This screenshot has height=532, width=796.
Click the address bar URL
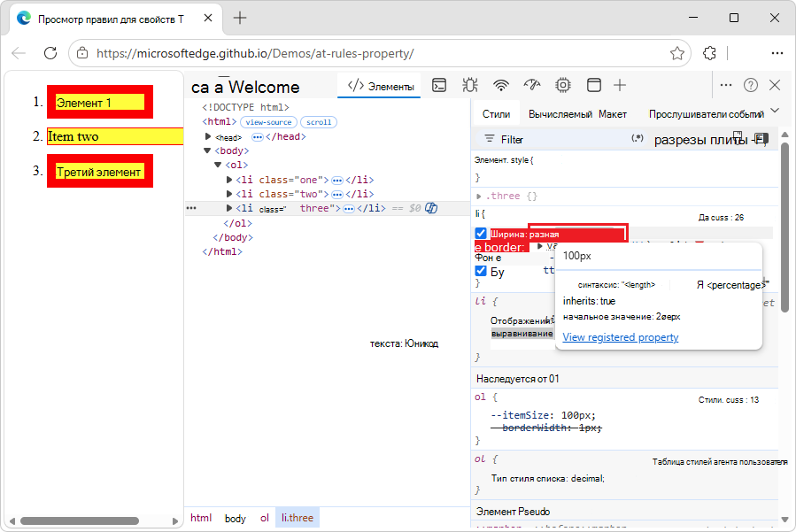pos(255,53)
